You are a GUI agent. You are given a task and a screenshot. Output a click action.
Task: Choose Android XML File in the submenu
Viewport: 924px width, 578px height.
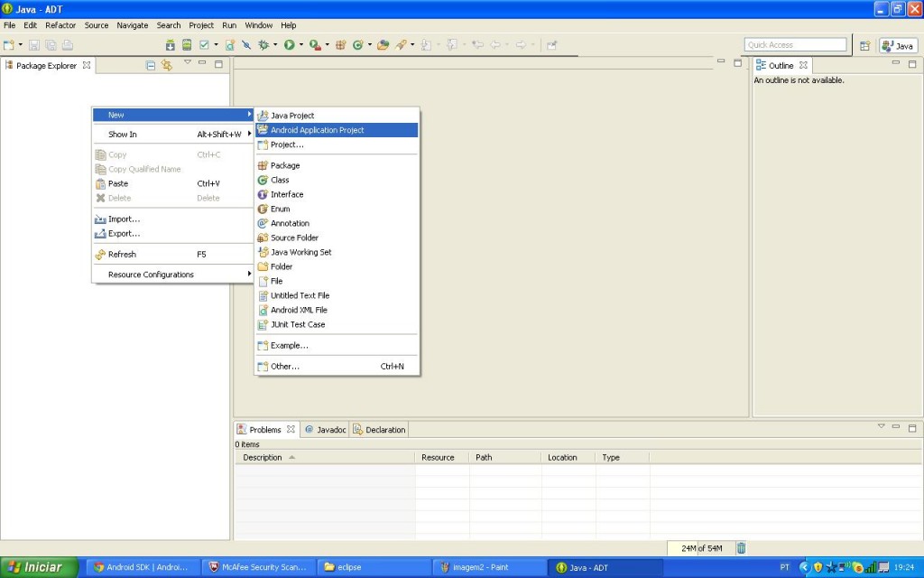click(x=337, y=311)
